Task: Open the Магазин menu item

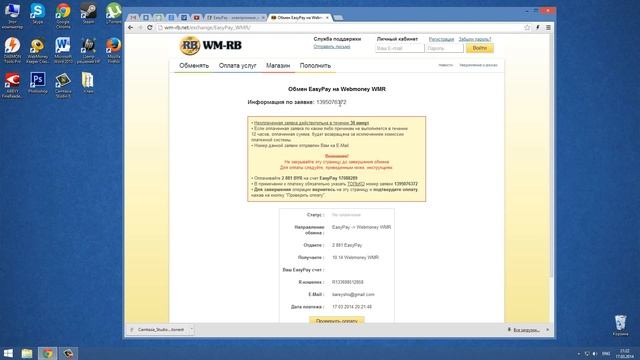Action: click(x=278, y=66)
